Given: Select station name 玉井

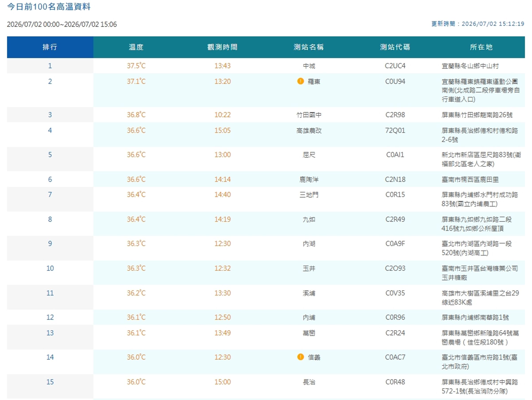Looking at the screenshot, I should tap(309, 268).
